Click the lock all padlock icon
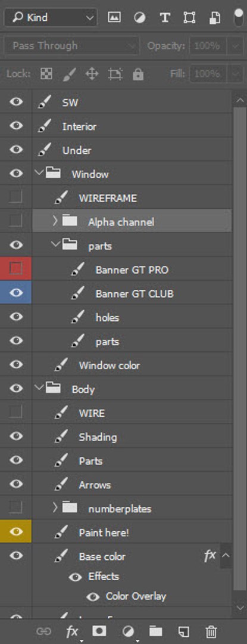247x644 pixels. tap(138, 75)
